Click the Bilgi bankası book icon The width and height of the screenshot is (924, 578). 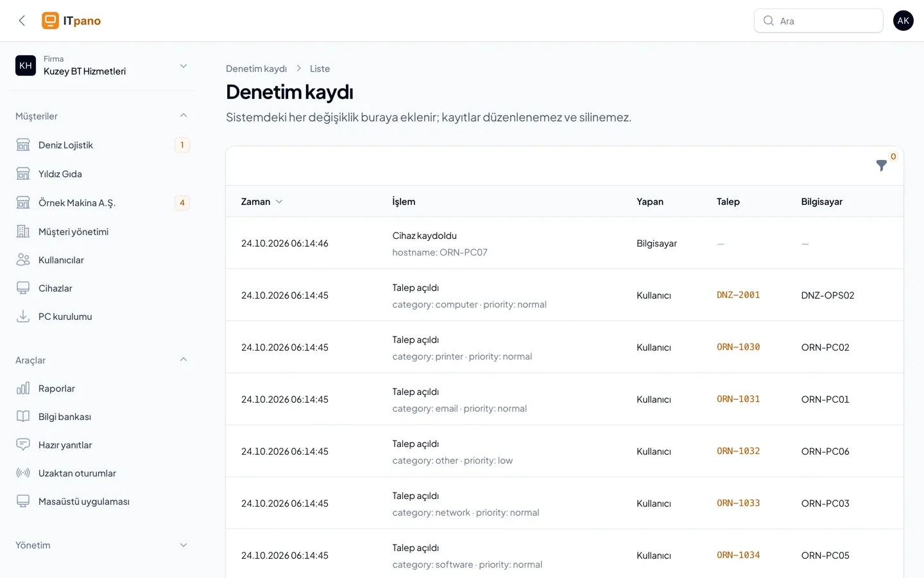23,416
